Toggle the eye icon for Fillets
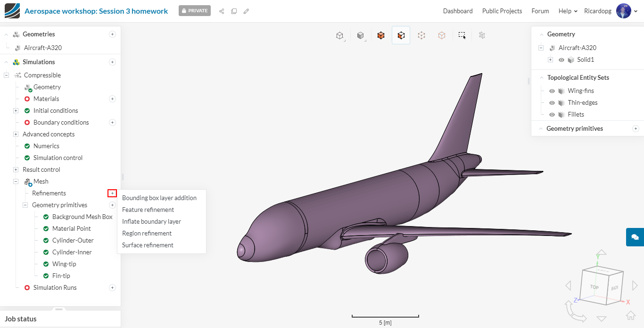 click(552, 114)
